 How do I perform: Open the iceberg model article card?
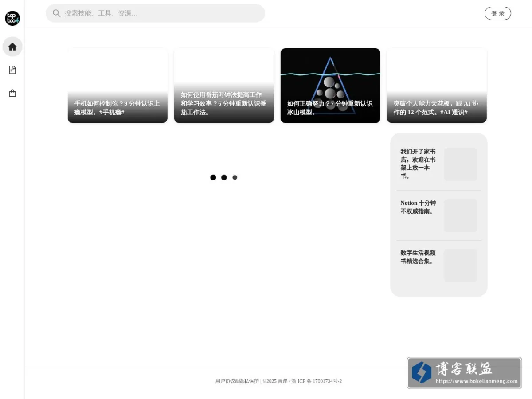tap(330, 86)
